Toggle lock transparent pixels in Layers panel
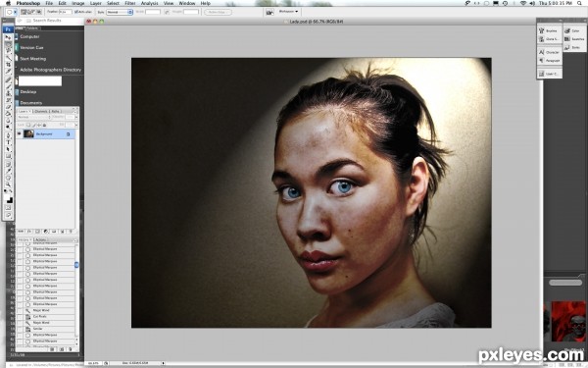The height and width of the screenshot is (368, 588). [28, 125]
